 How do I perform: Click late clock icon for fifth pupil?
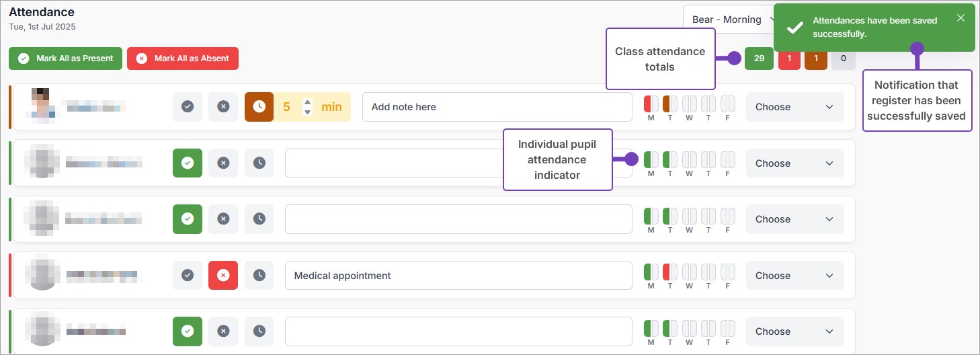click(x=259, y=331)
